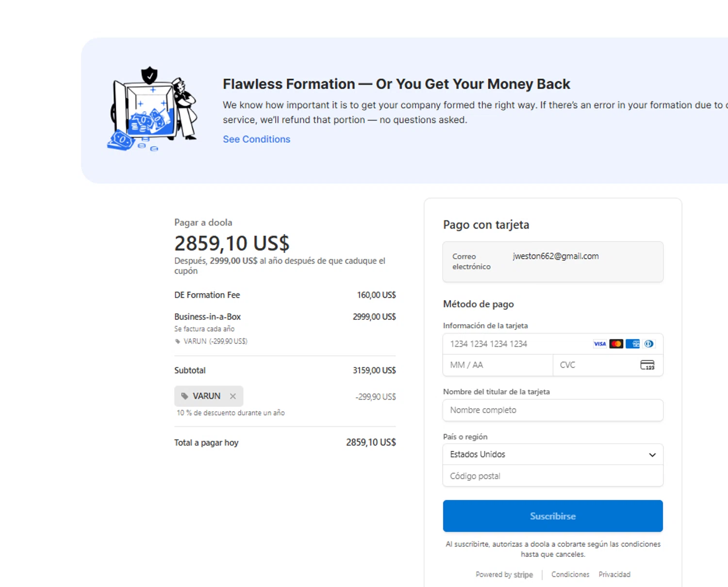The height and width of the screenshot is (587, 728).
Task: Click the 3159,00 US$ subtotal value
Action: coord(374,370)
